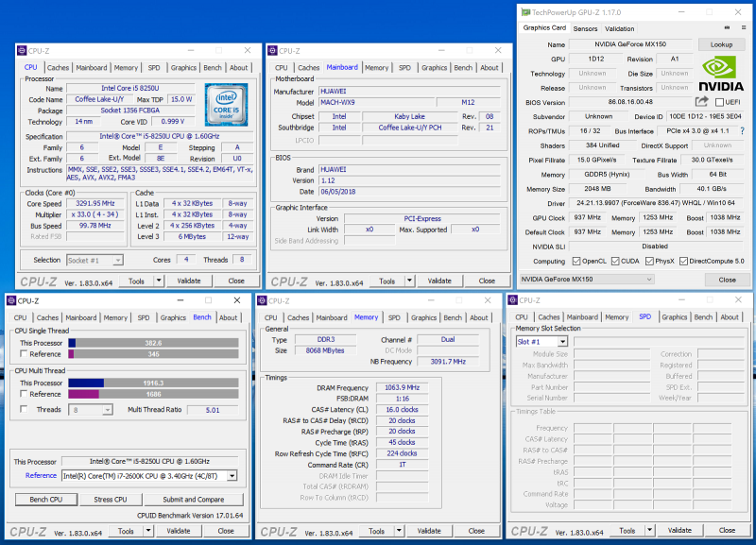
Task: Click the Submit and Compare button
Action: click(x=194, y=500)
